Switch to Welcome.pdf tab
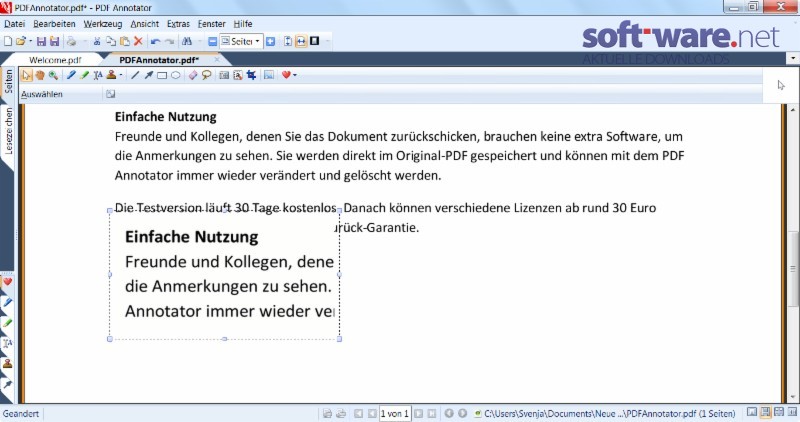The image size is (800, 422). (x=55, y=60)
